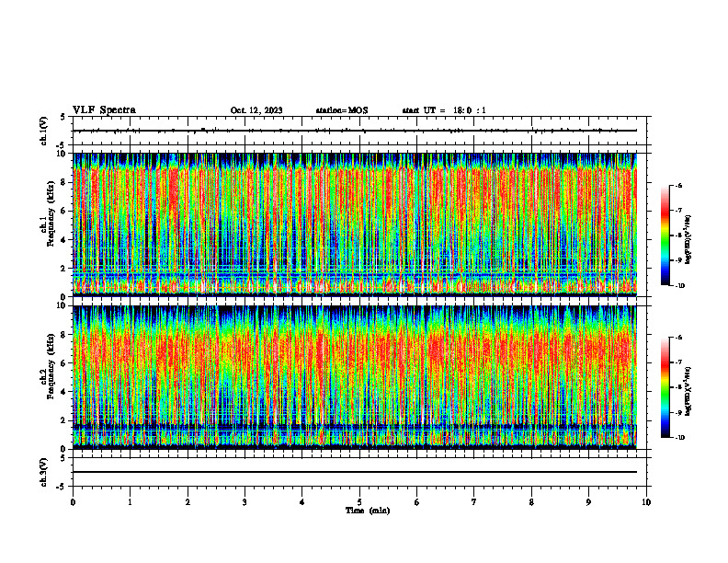Viewport: 728px width, 563px height.
Task: Click the time axis tick label "7"
Action: click(474, 502)
